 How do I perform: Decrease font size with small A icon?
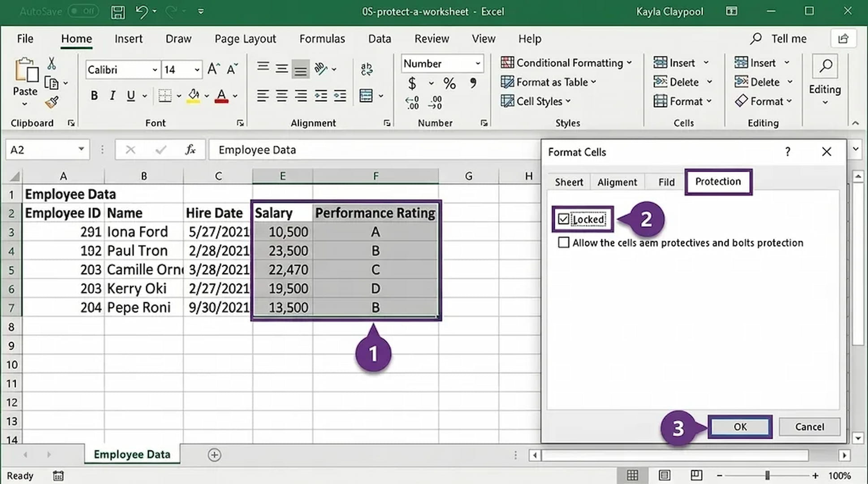click(232, 69)
